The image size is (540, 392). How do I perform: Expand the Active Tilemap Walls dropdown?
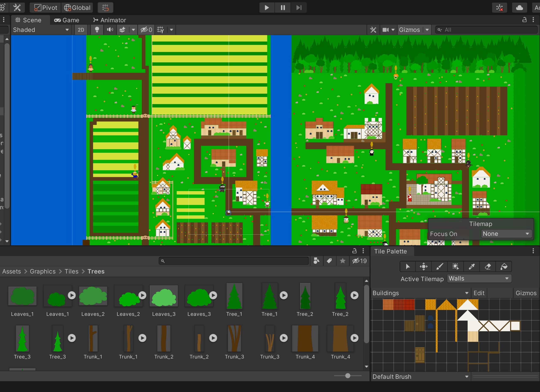click(x=479, y=279)
